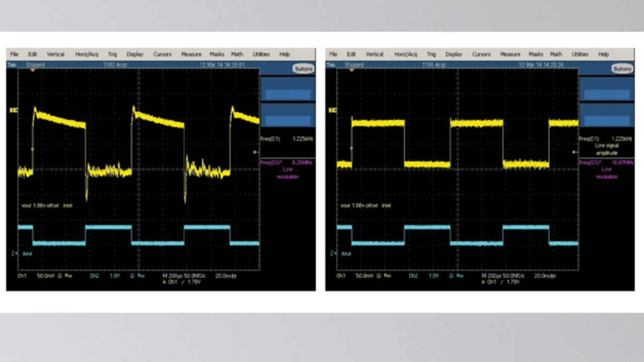The height and width of the screenshot is (362, 644).
Task: Open the Vertical menu in left scope
Action: tap(55, 54)
